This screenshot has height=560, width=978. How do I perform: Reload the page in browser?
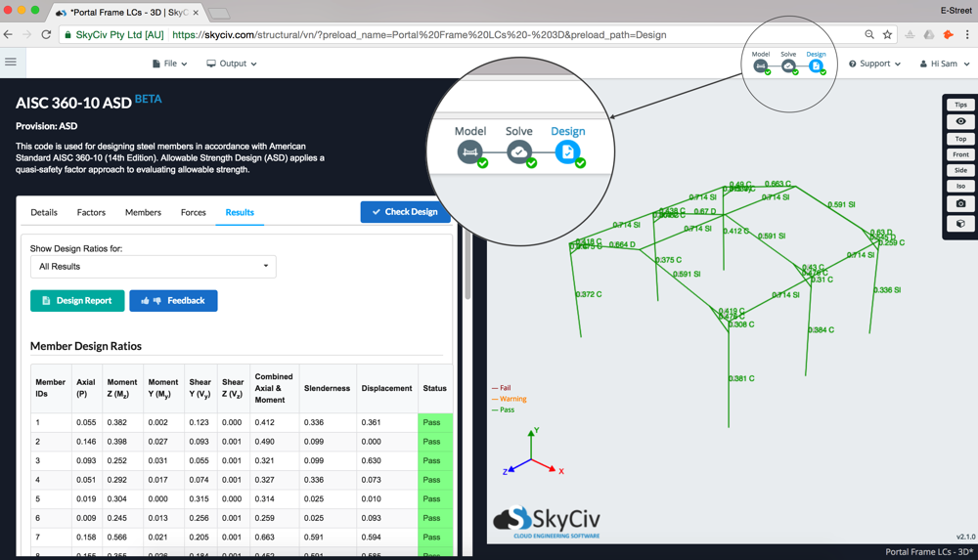[46, 35]
